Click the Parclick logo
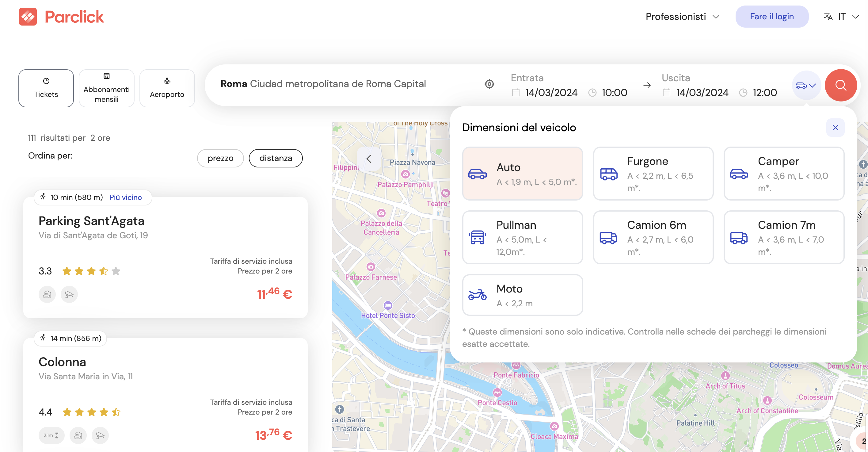Screen dimensions: 868x452 [x=61, y=17]
